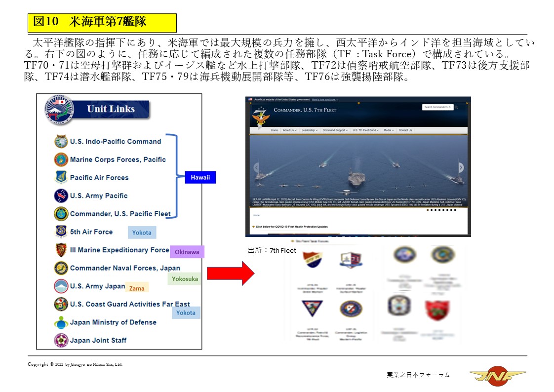Open Pacific Air Forces link
Screen dimensions: 554x392
[99, 178]
